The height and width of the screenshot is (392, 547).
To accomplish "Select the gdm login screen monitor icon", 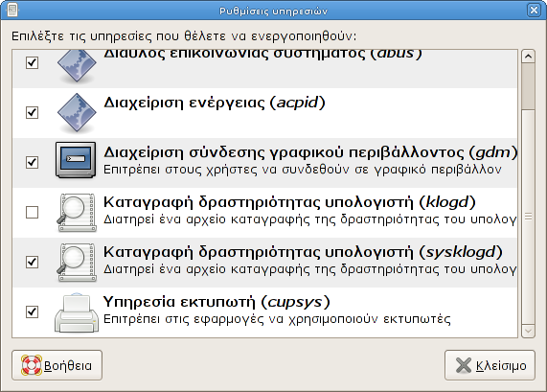I will pos(76,160).
